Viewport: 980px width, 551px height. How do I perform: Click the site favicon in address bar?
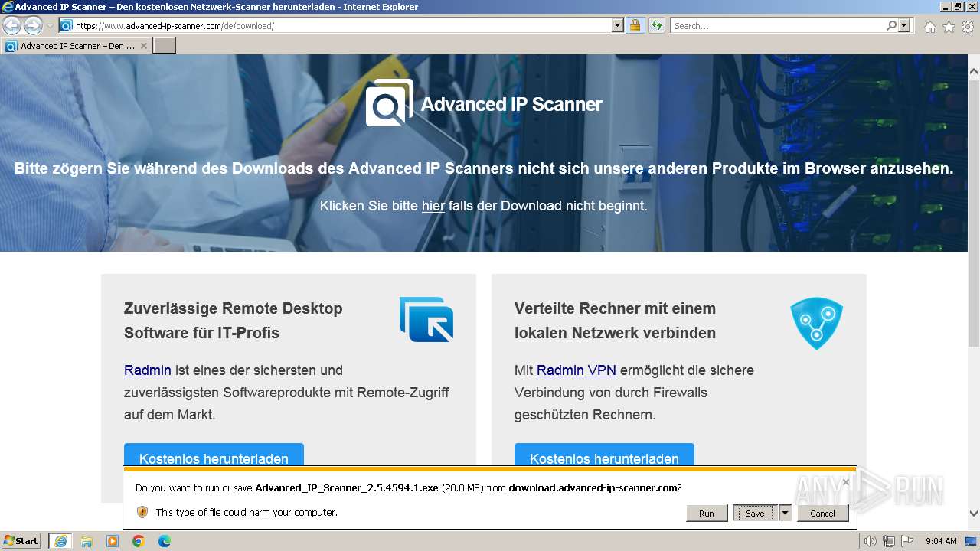tap(66, 26)
